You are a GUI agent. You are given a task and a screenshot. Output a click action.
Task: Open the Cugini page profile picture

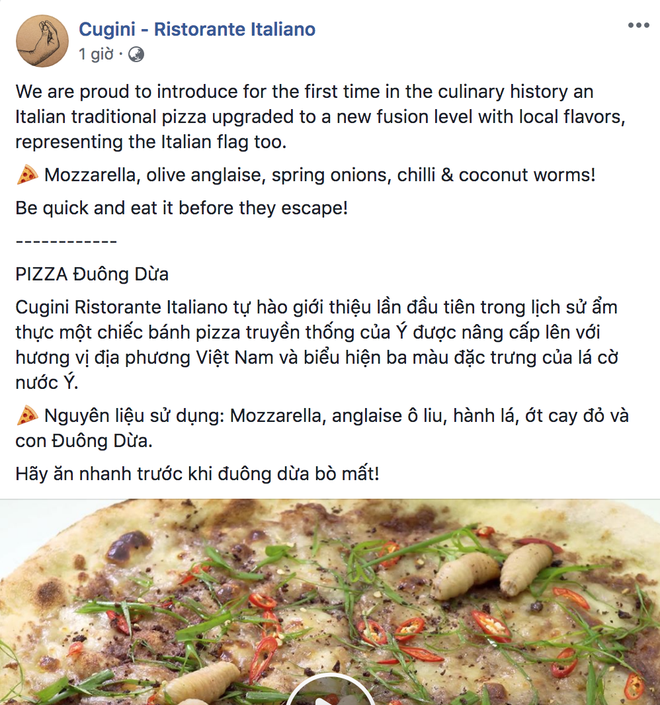(x=42, y=40)
